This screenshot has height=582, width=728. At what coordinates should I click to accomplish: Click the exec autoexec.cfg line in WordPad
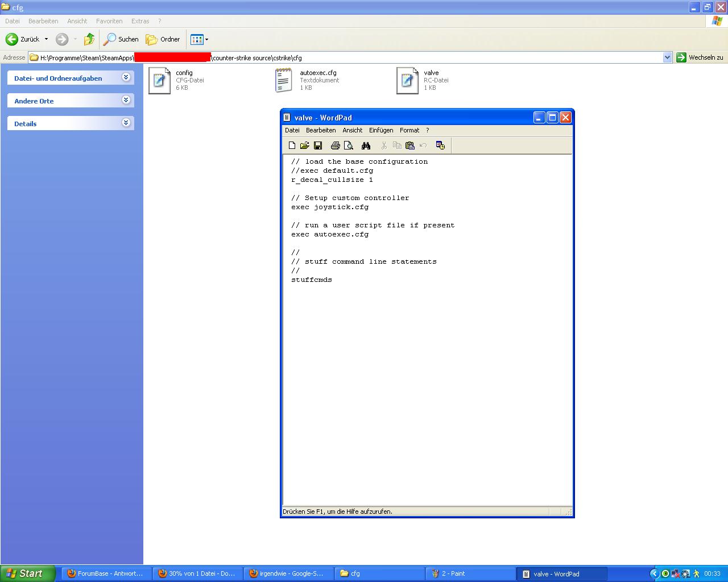pos(330,234)
